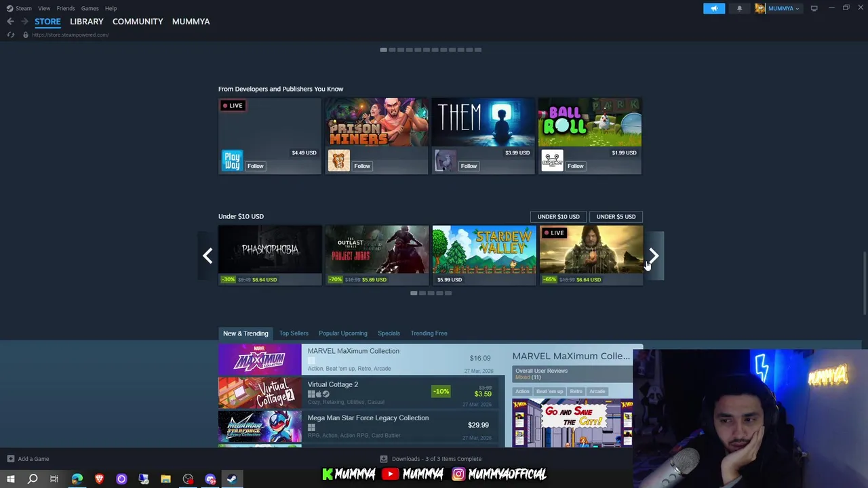Go forward with the navigation arrow
868x488 pixels.
pyautogui.click(x=24, y=22)
